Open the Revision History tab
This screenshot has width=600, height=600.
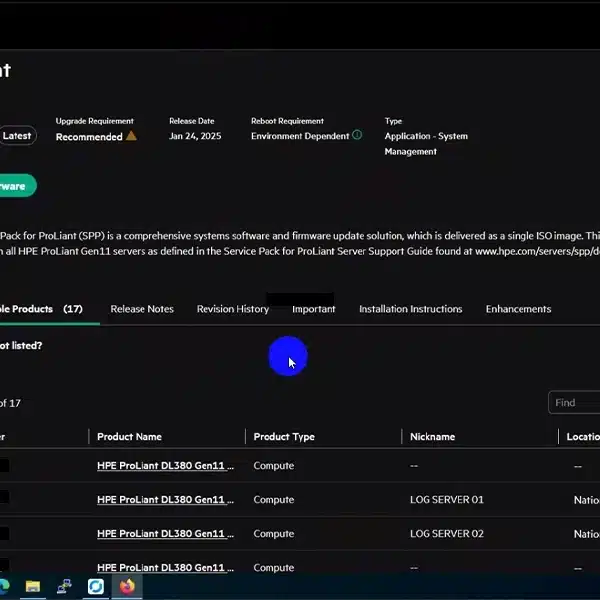tap(232, 309)
